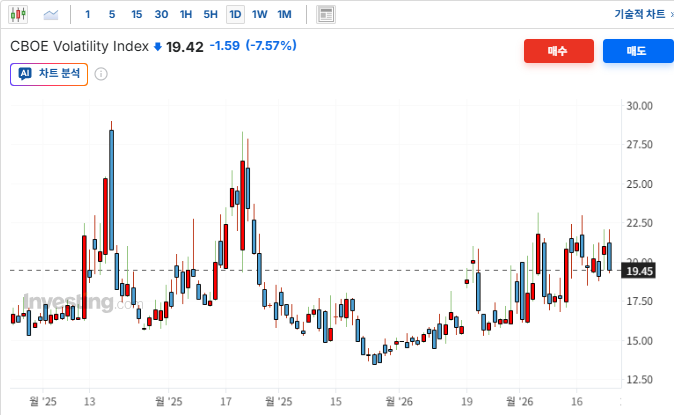The width and height of the screenshot is (674, 415).
Task: Choose the 1D daily timeframe
Action: click(x=235, y=15)
